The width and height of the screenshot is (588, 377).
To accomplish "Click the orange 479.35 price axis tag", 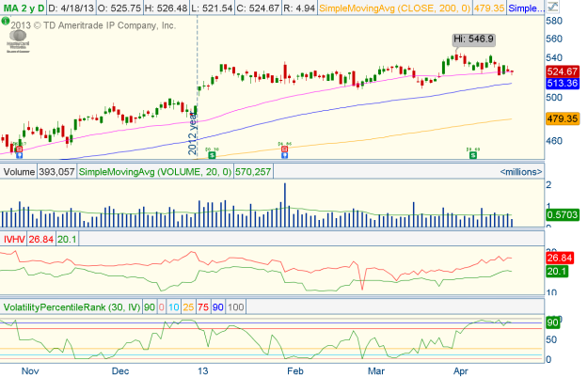I will [562, 119].
